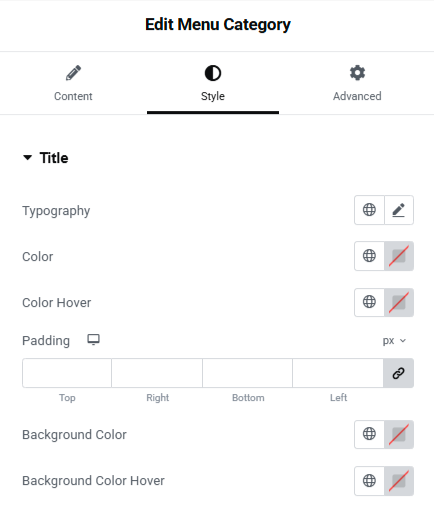434x518 pixels.
Task: Click the desktop responsive icon beside Padding
Action: (x=93, y=340)
